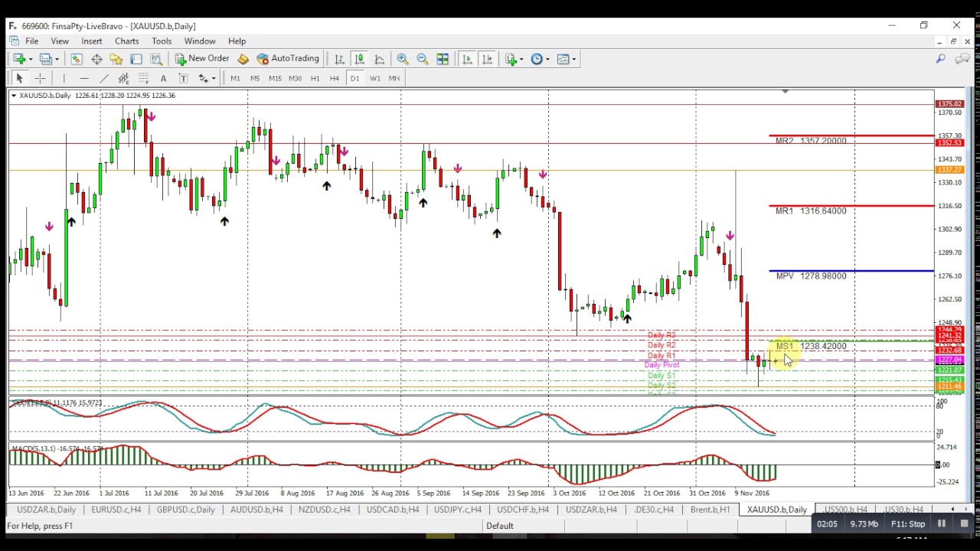Viewport: 980px width, 551px height.
Task: Toggle Chart Shift icon
Action: (487, 59)
